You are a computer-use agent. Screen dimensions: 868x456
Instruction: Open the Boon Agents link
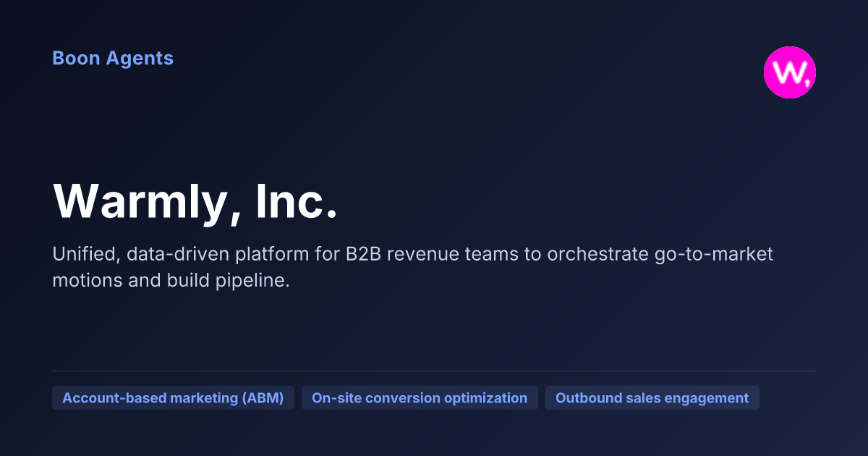pos(113,59)
